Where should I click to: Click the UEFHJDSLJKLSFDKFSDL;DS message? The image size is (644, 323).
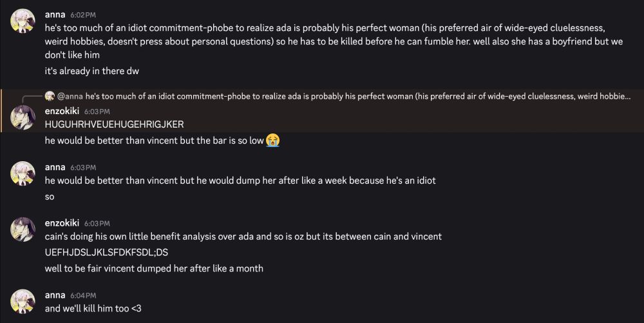106,253
